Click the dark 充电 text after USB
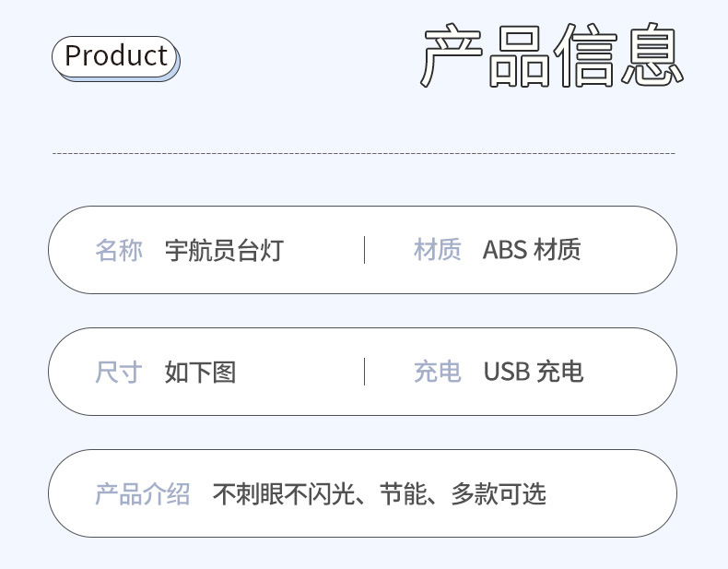Image resolution: width=728 pixels, height=569 pixels. (559, 372)
